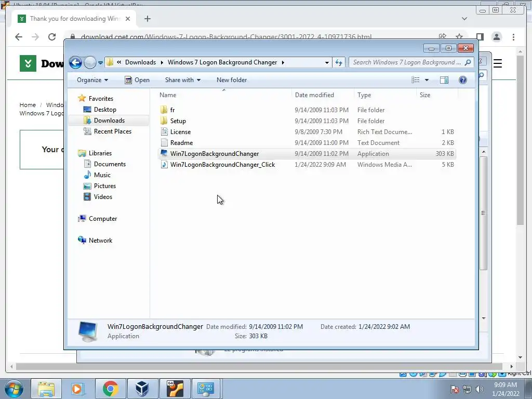Open VirtualBox from the taskbar
This screenshot has width=532, height=399.
(x=142, y=389)
